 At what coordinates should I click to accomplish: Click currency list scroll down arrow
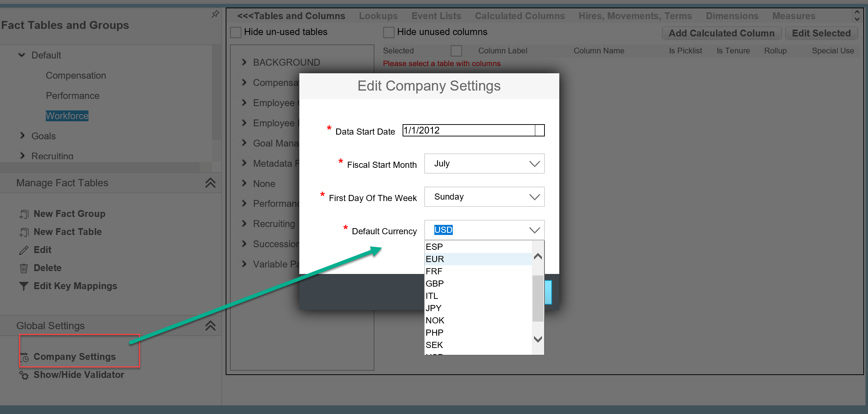pyautogui.click(x=538, y=339)
